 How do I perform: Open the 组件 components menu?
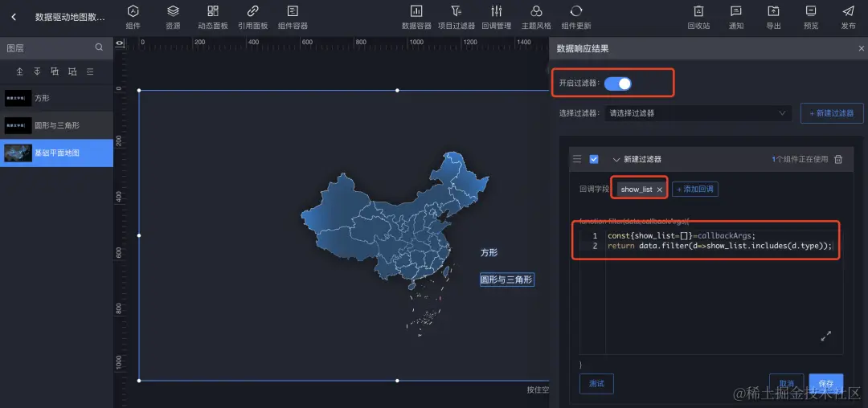[133, 17]
